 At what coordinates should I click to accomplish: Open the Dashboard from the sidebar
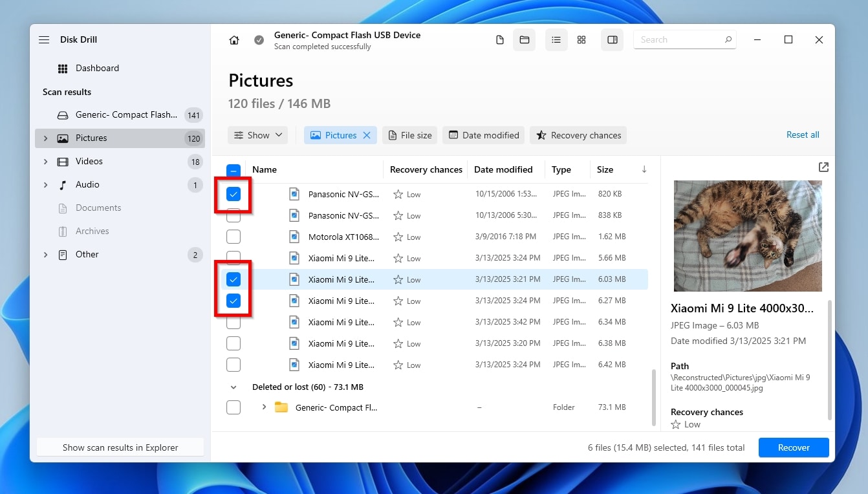point(97,68)
